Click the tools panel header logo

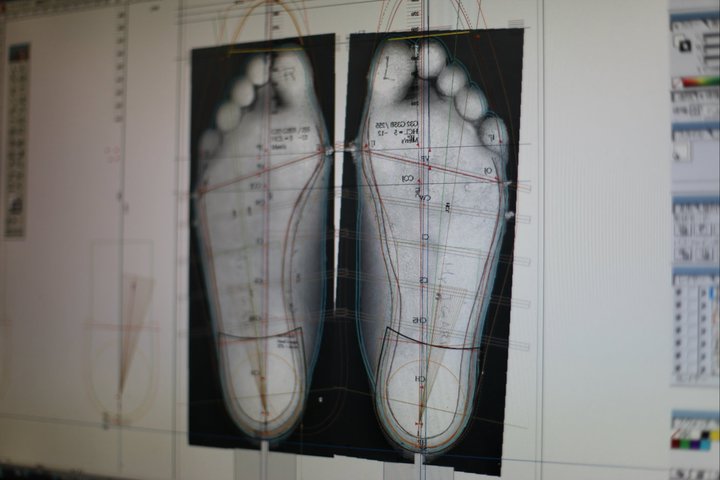tap(19, 52)
